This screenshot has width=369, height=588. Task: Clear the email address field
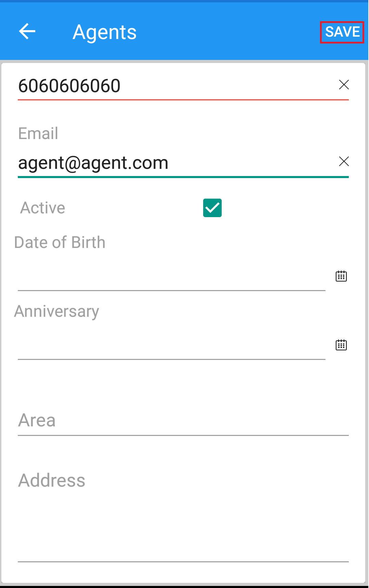[x=344, y=161]
